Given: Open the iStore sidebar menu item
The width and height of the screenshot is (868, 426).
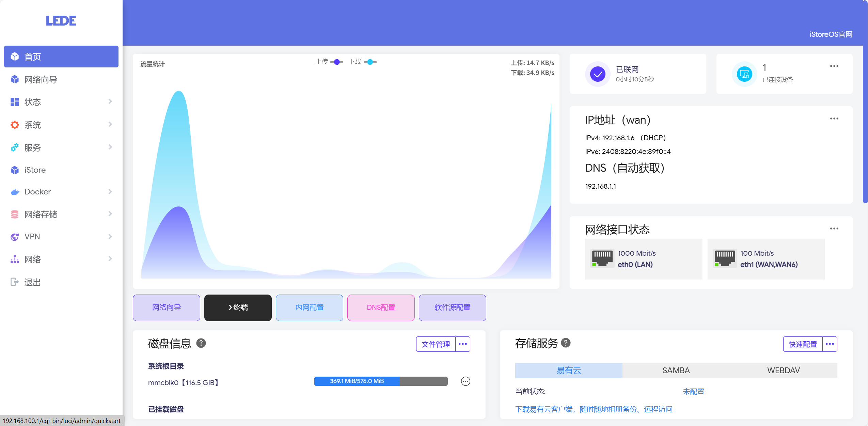Looking at the screenshot, I should pos(35,170).
